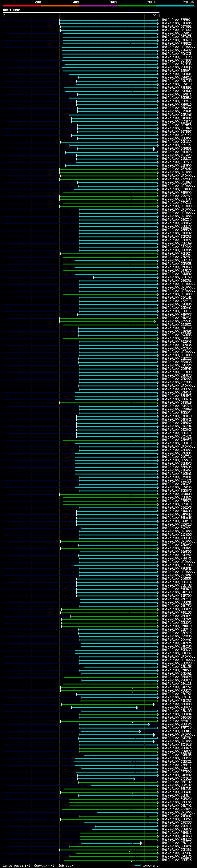Screen dimensions: 197x868
Task: Click the UniRef100_Q2H9F5 label
Action: tap(176, 440)
